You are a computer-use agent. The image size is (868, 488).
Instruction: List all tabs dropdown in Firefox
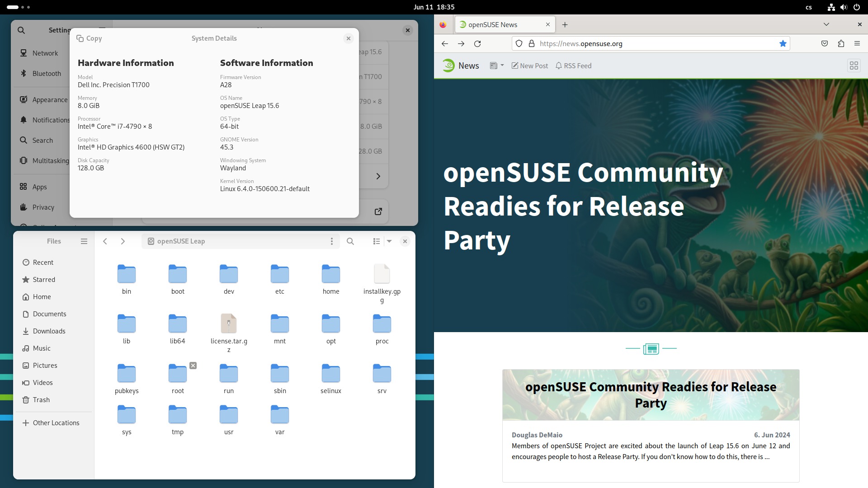pyautogui.click(x=826, y=24)
